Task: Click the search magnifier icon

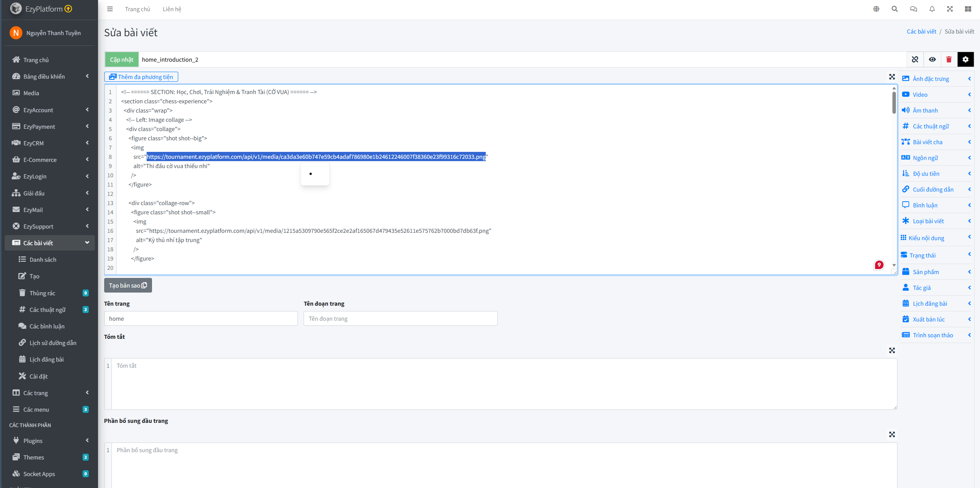Action: (x=894, y=9)
